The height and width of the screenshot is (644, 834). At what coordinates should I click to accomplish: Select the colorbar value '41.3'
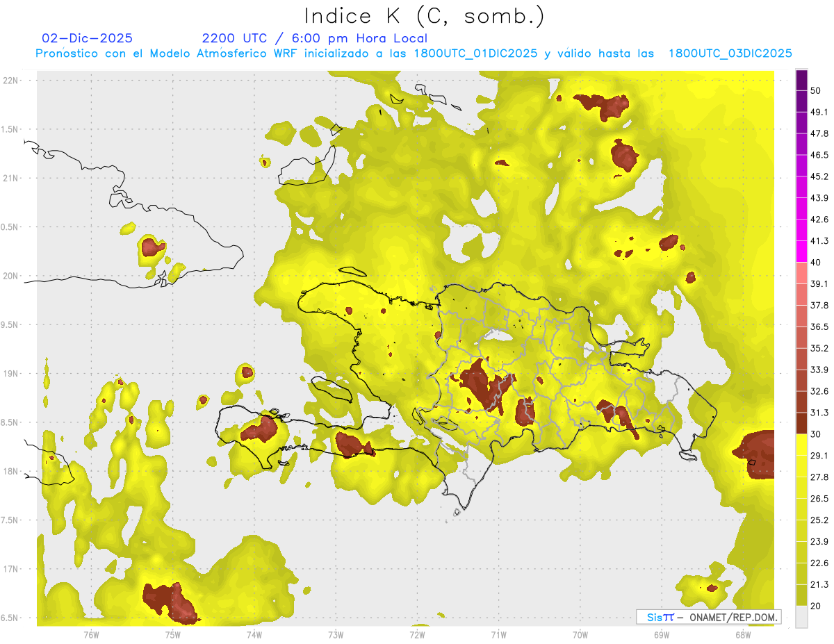point(819,241)
